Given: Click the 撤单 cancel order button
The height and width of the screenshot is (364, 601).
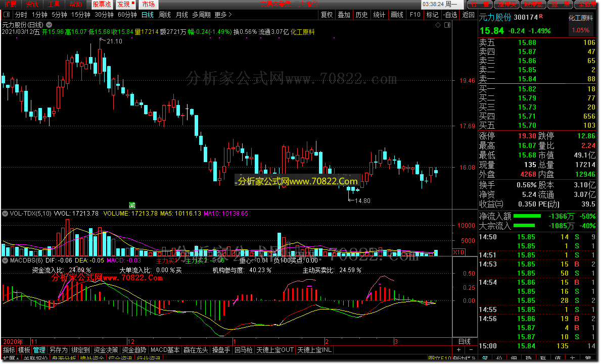Looking at the screenshot, I should [561, 4].
